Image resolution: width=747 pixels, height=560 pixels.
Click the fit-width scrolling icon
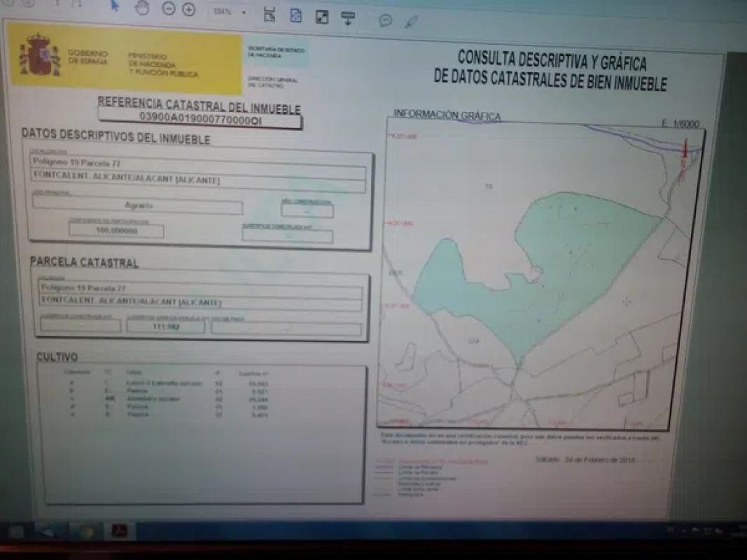270,15
